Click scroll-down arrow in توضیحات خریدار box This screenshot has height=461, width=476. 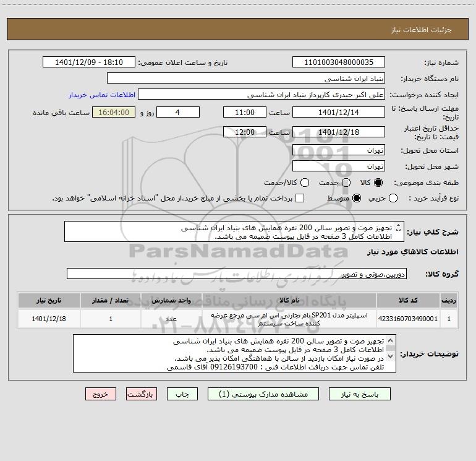click(391, 356)
